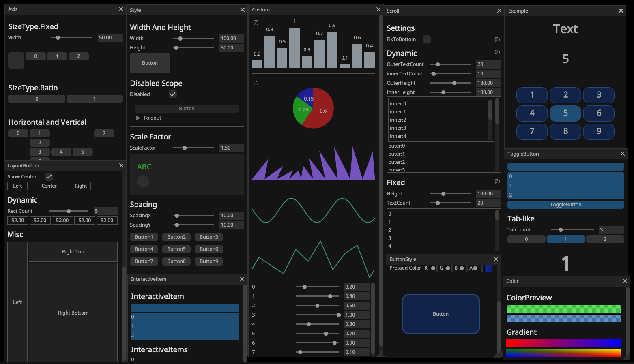Screen dimensions: 634x364
Task: Close the ToggleButton window
Action: coord(623,154)
